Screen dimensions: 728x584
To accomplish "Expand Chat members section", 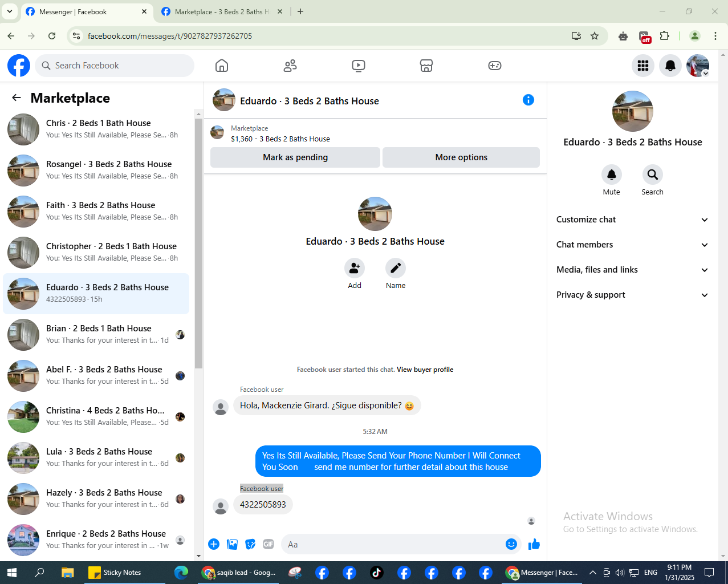I will point(632,245).
